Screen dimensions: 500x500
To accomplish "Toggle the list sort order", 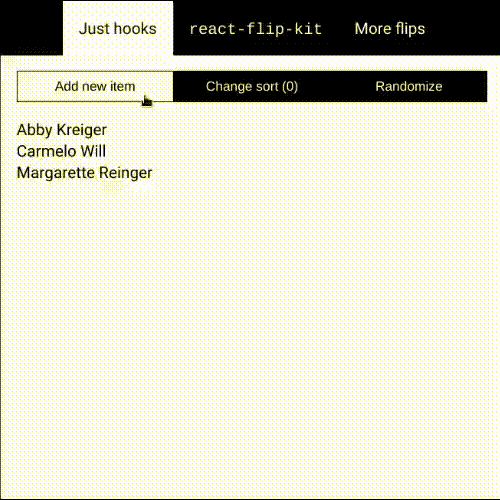I will (x=252, y=86).
